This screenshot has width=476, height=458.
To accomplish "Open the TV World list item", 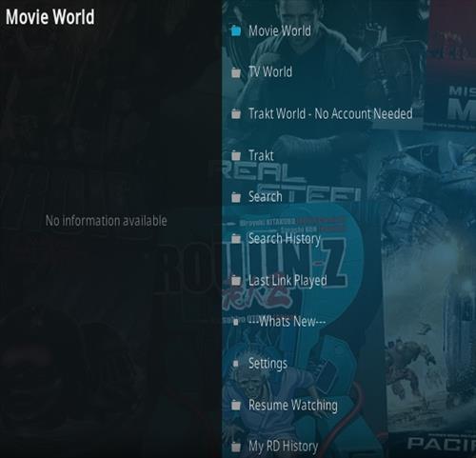I will [270, 71].
